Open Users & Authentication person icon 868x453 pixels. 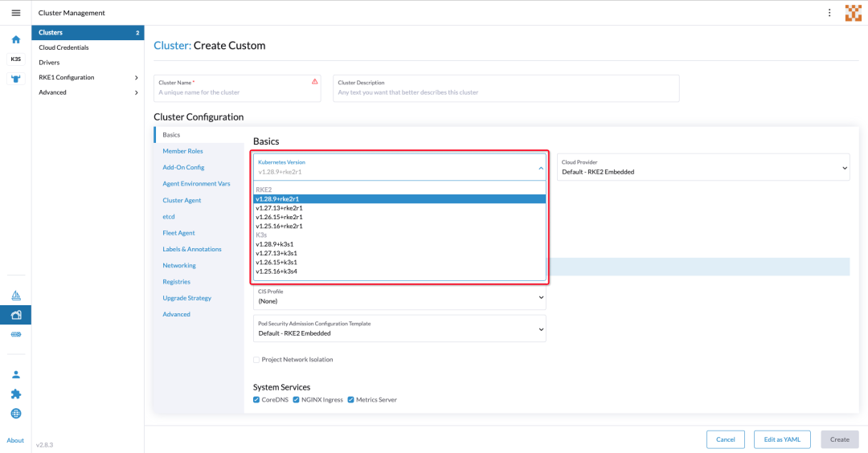(x=16, y=374)
